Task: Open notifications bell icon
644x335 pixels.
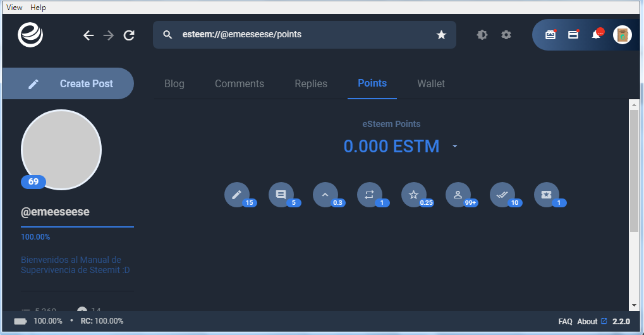Action: click(597, 35)
